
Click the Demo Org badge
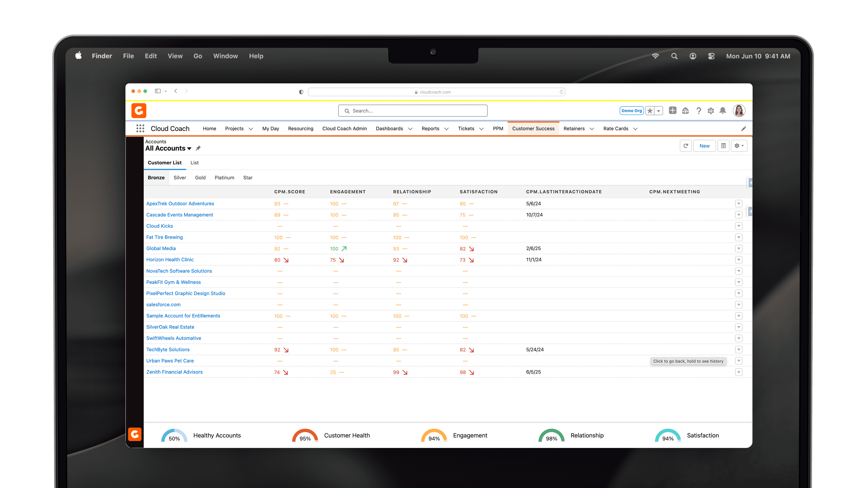tap(632, 110)
